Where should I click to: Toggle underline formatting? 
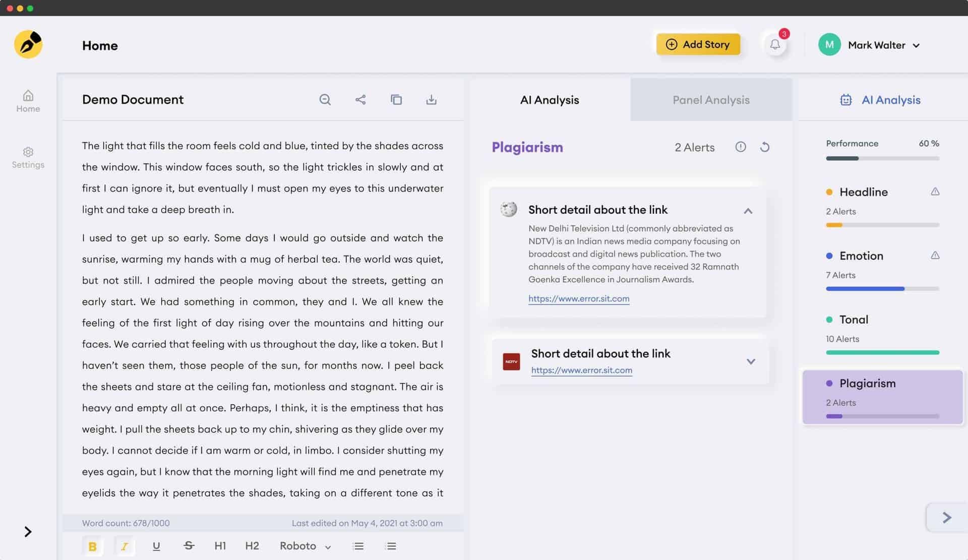coord(156,546)
